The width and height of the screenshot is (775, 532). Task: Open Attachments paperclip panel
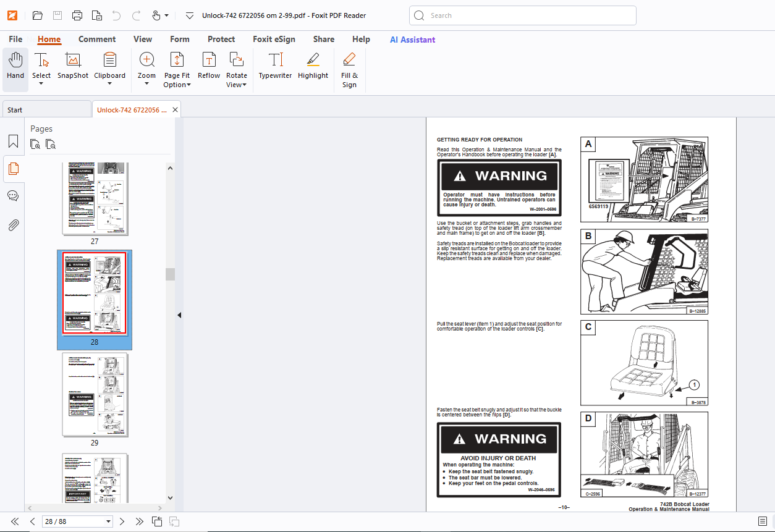coord(13,225)
